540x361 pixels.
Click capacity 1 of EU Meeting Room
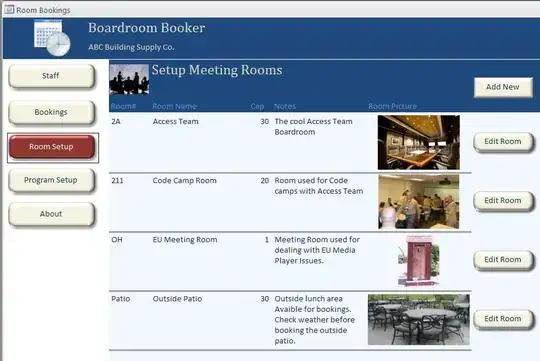tap(267, 240)
